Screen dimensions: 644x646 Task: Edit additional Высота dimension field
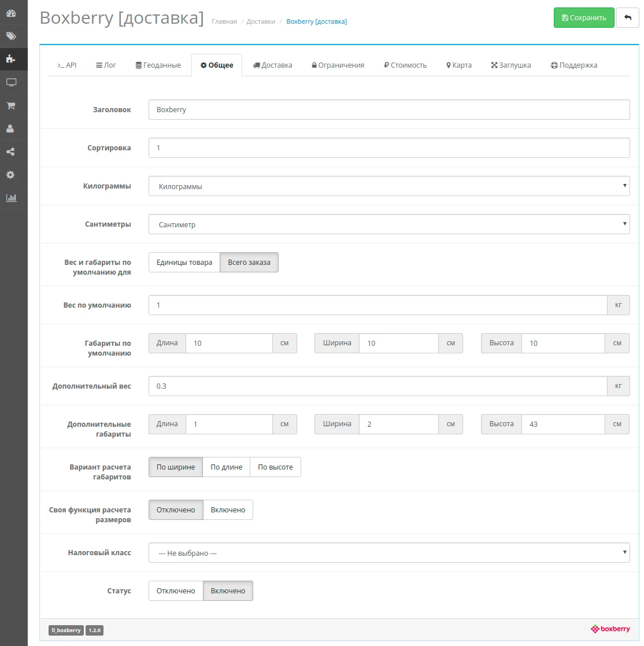pos(563,424)
